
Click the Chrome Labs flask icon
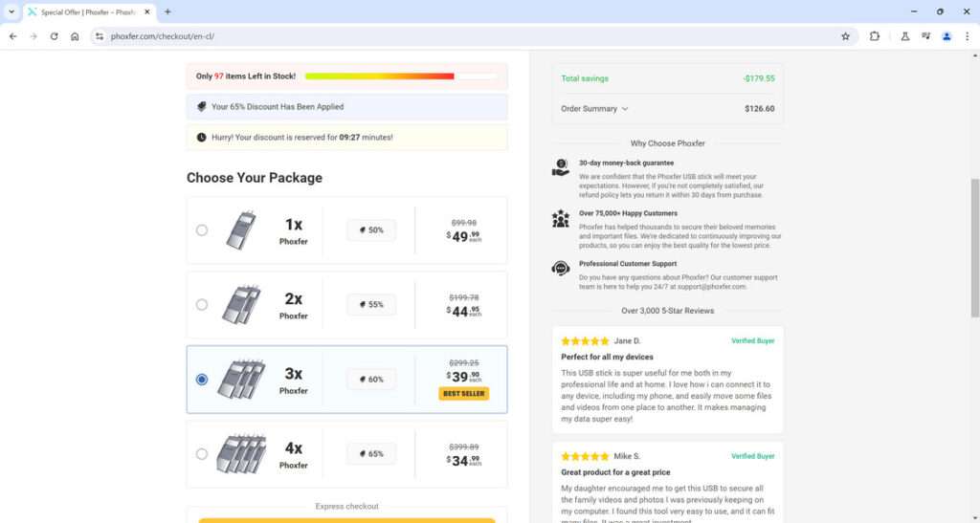click(x=904, y=36)
